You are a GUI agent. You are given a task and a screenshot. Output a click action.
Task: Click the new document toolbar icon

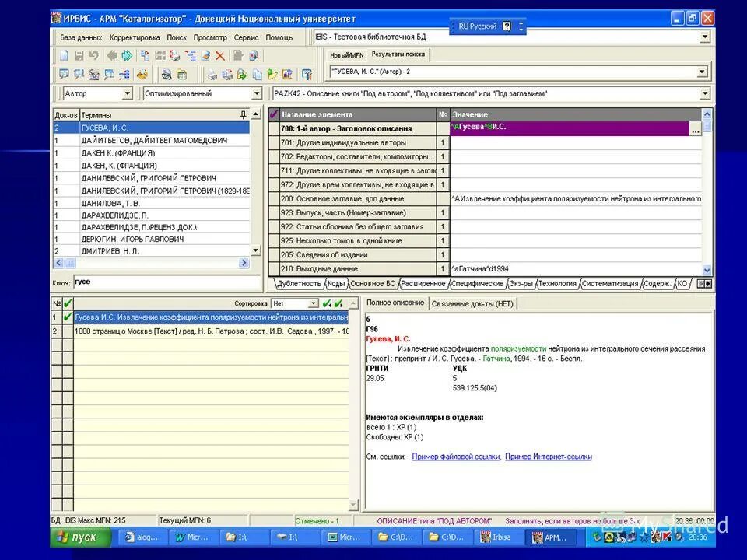[x=64, y=56]
